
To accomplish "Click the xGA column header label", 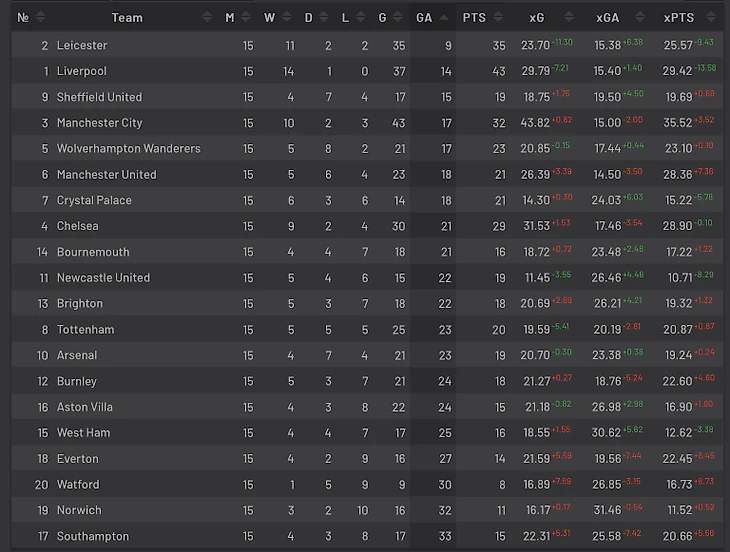I will (x=608, y=18).
